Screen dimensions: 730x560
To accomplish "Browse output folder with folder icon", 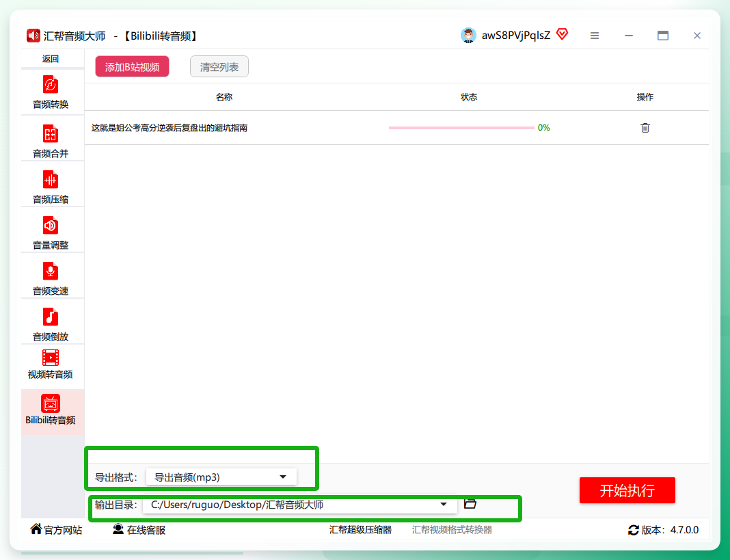I will (470, 504).
